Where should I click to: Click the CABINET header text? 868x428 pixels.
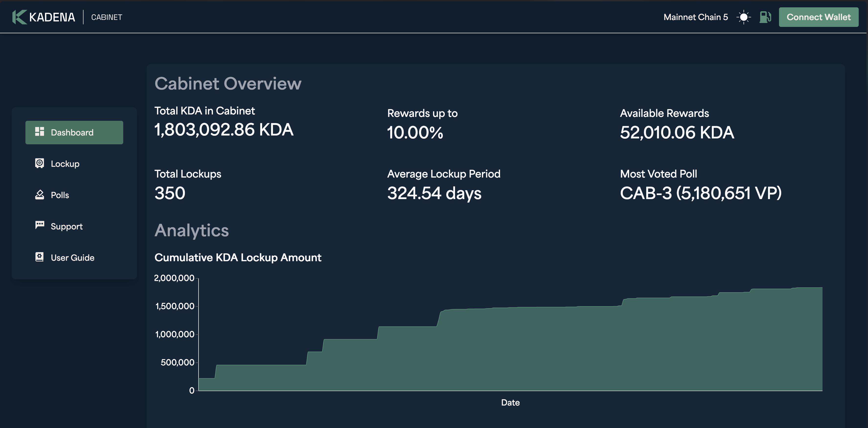point(106,17)
